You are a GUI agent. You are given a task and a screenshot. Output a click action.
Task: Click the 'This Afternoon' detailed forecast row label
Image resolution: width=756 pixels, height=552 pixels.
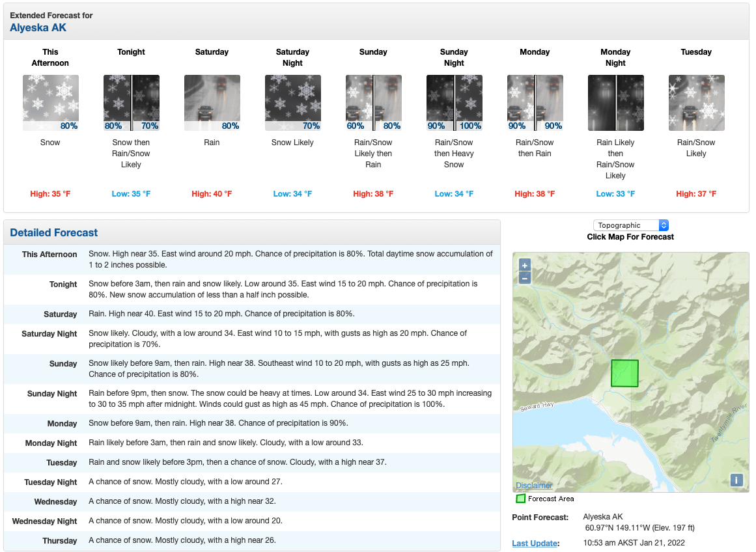point(49,254)
